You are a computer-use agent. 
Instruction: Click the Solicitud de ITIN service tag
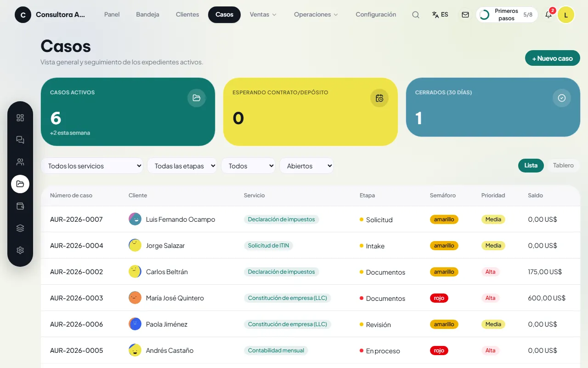[x=268, y=246]
